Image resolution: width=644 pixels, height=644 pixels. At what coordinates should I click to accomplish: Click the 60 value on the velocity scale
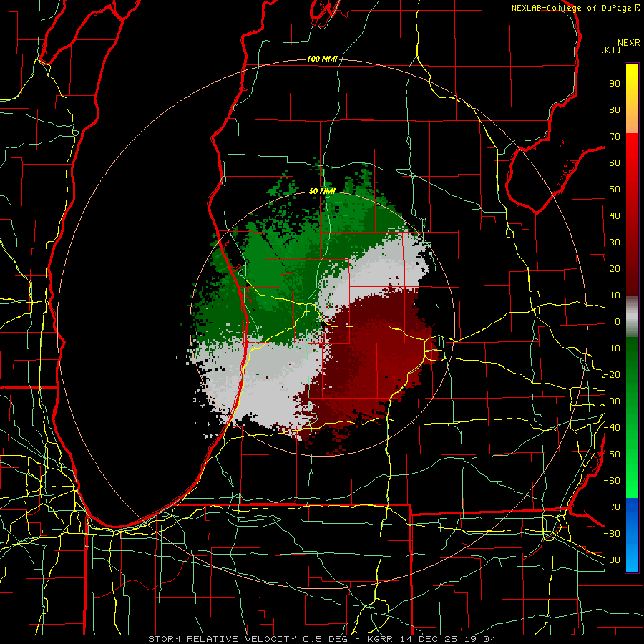[615, 162]
